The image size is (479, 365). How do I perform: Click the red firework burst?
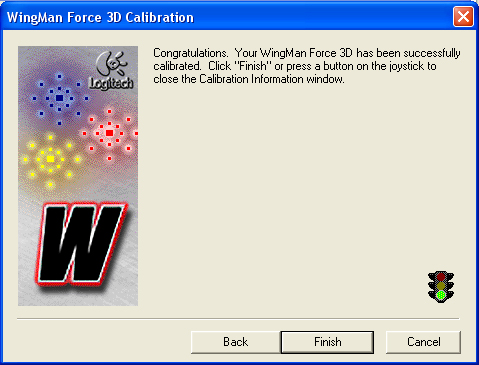coord(110,133)
